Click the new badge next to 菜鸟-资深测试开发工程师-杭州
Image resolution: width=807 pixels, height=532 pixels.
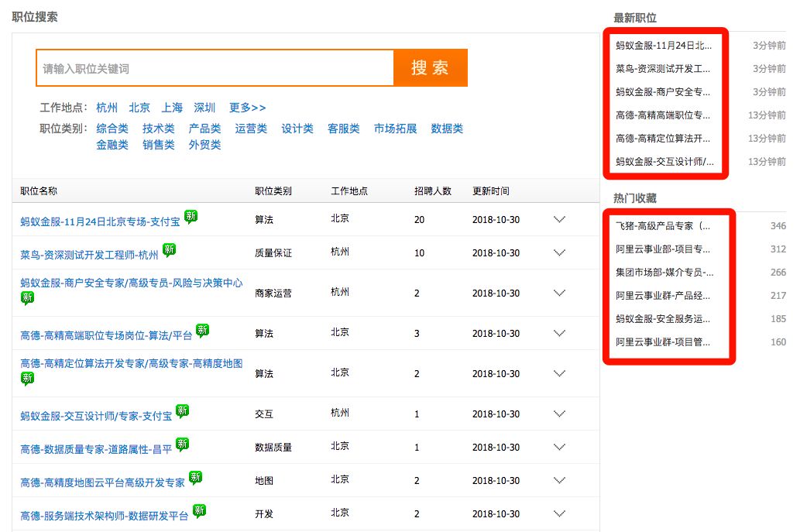[169, 250]
